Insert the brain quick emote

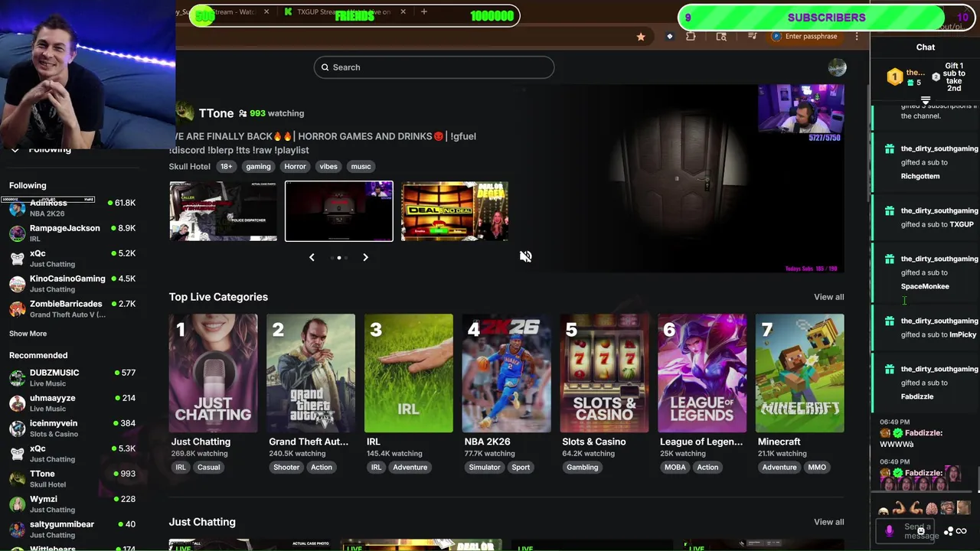point(931,508)
